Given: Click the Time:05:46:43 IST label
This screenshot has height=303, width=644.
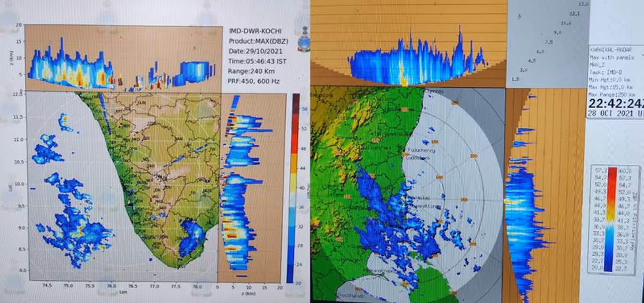Looking at the screenshot, I should 257,61.
